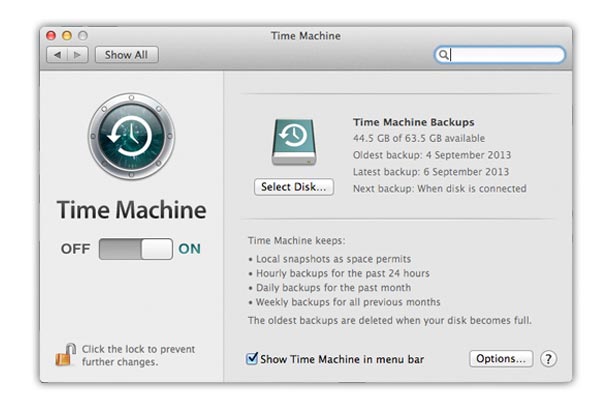611x408 pixels.
Task: Click the oldest backups are deleted notice
Action: (x=390, y=321)
